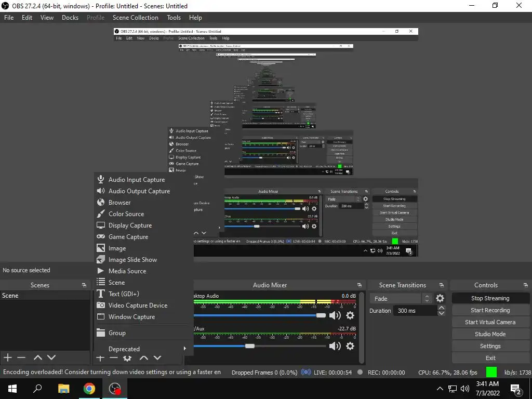Click the Image Slide Show icon

100,260
